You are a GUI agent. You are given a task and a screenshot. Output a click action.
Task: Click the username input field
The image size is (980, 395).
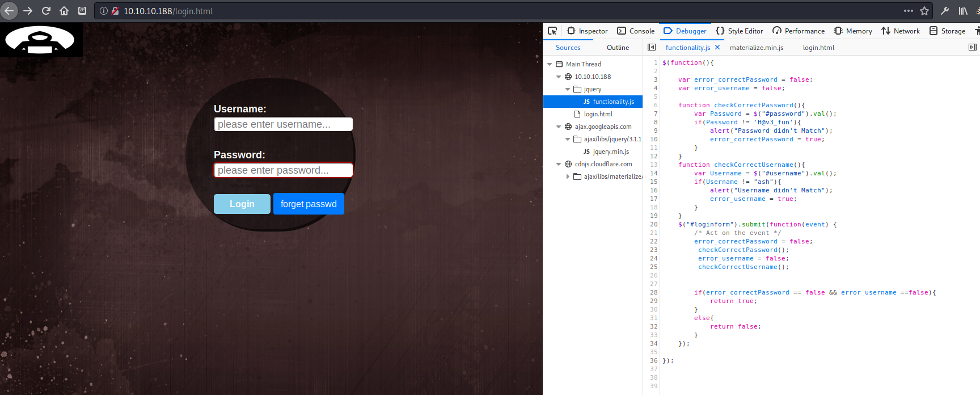283,124
